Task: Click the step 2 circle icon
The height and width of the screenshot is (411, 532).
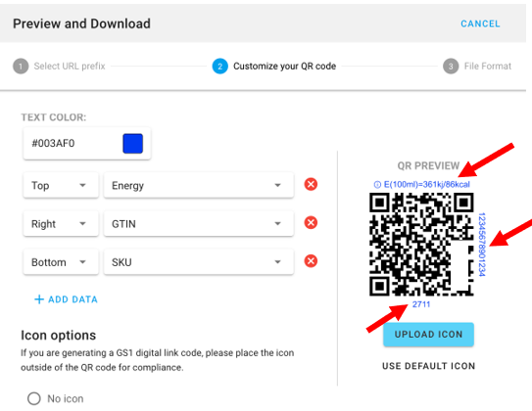Action: coord(219,67)
